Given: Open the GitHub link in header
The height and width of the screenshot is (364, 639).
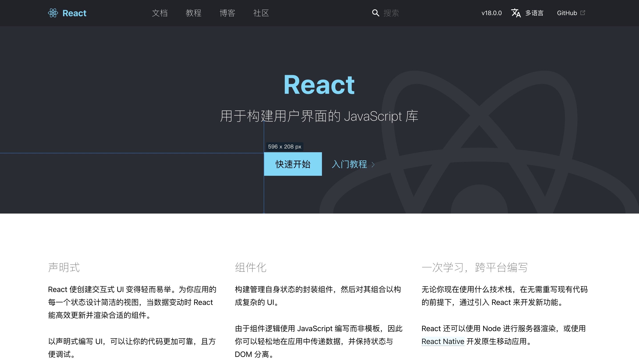Looking at the screenshot, I should [x=567, y=13].
